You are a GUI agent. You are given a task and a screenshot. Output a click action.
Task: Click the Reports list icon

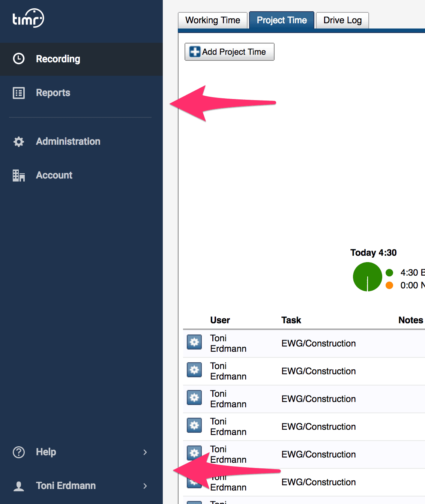click(19, 93)
